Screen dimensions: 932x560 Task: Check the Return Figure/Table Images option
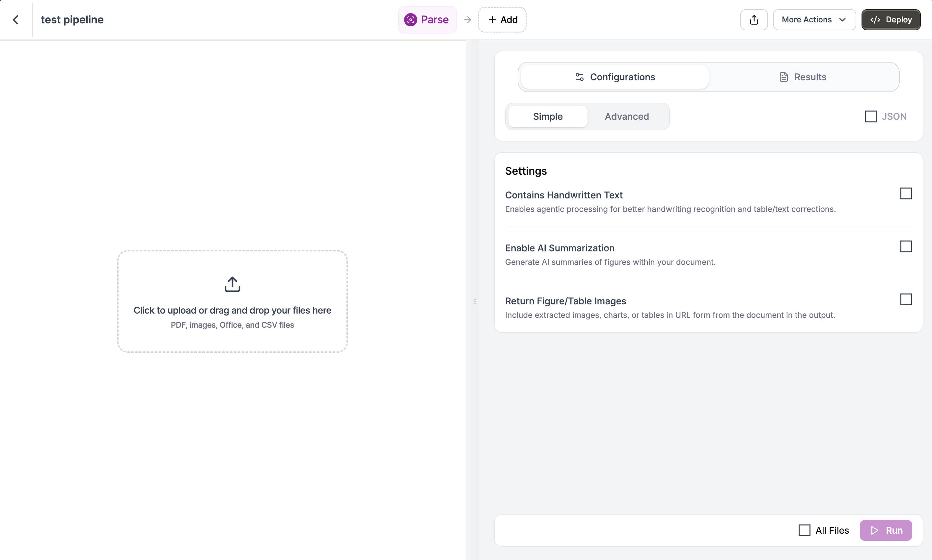pos(906,299)
